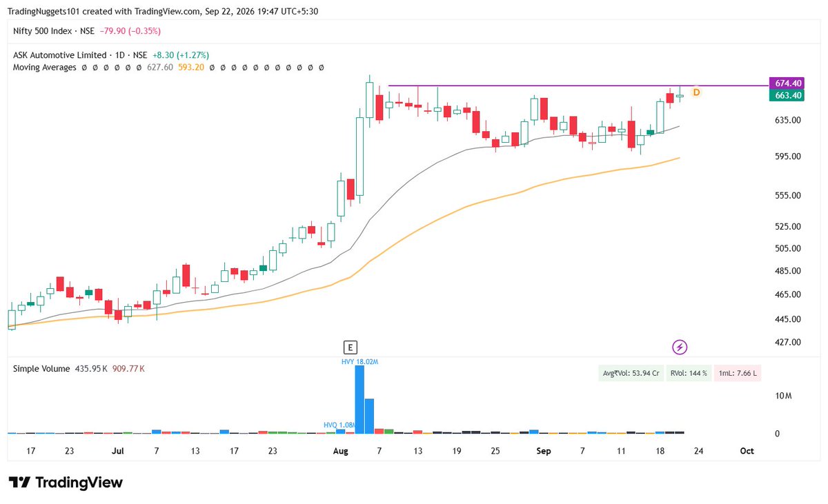This screenshot has height=504, width=828.
Task: Click the TradingView logo at bottom
Action: pos(66,483)
